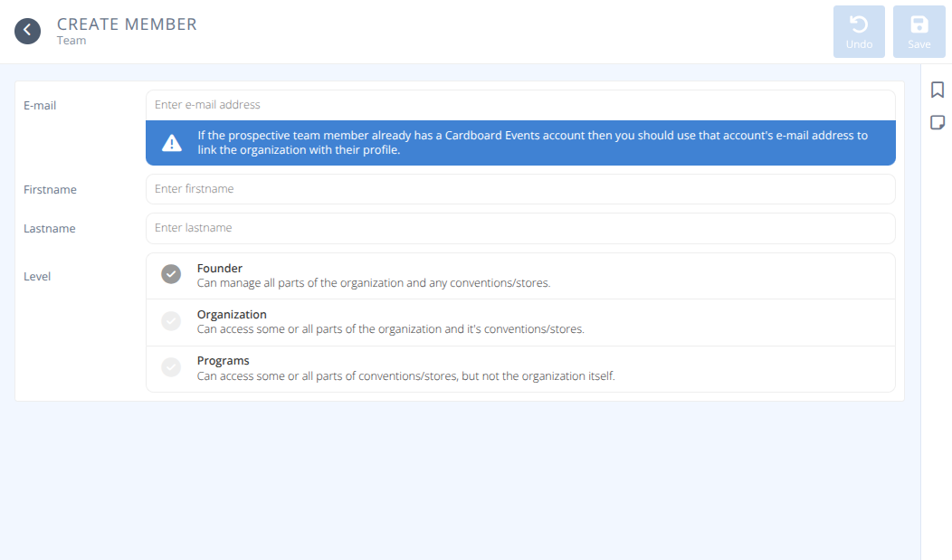Click the Lastname field label
Screen dimensions: 952x560
coord(49,229)
